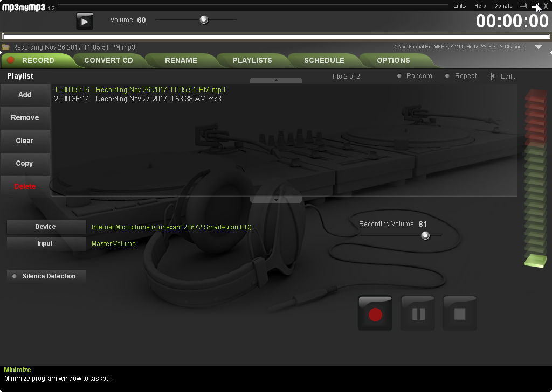The height and width of the screenshot is (392, 552).
Task: Click Internal Microphone device name
Action: pos(171,227)
